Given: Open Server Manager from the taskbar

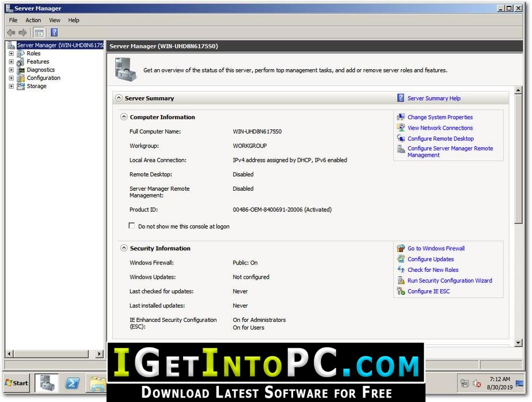Looking at the screenshot, I should (47, 383).
